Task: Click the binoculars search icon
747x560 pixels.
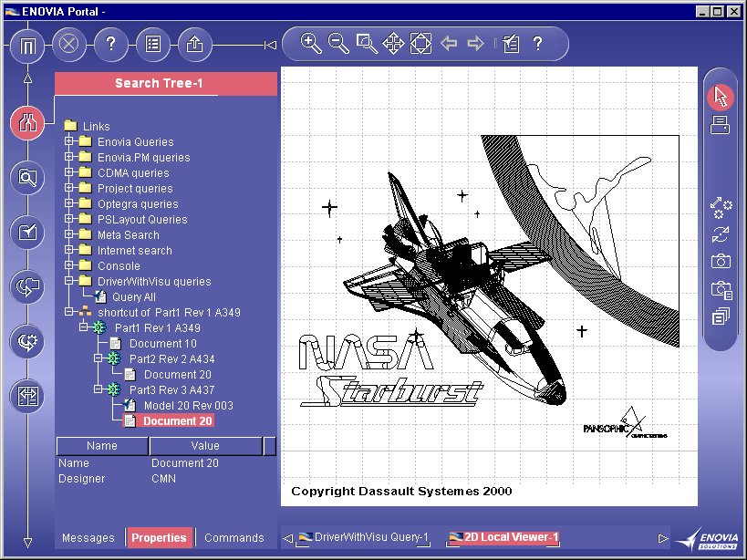Action: (x=27, y=123)
